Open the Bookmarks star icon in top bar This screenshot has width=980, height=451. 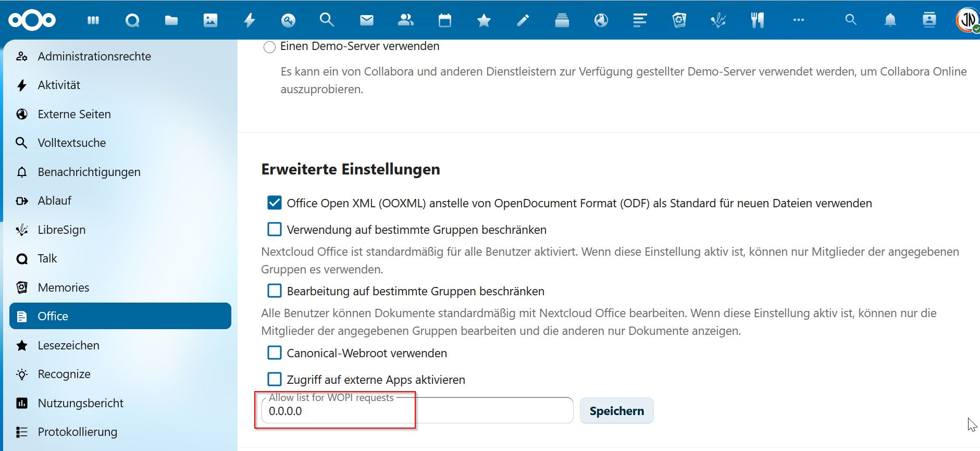484,20
